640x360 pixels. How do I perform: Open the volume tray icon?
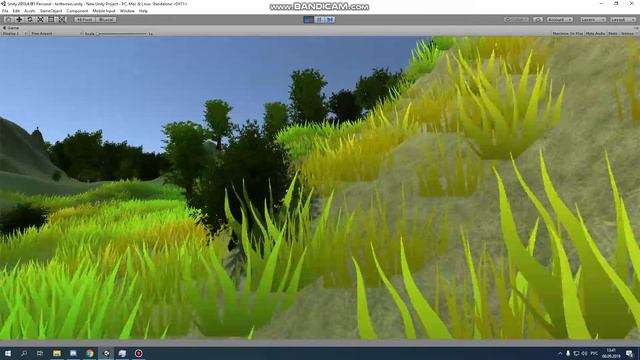584,353
